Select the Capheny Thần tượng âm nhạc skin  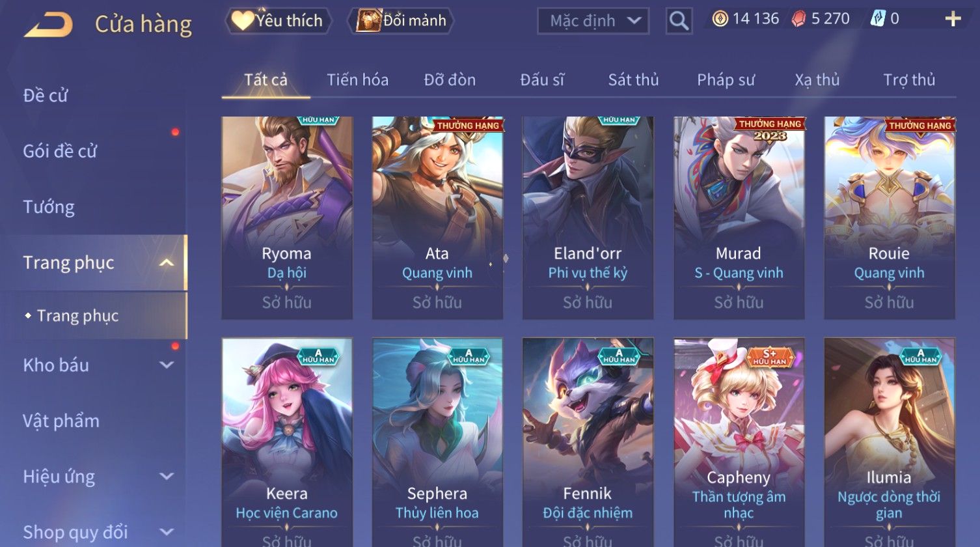(739, 443)
